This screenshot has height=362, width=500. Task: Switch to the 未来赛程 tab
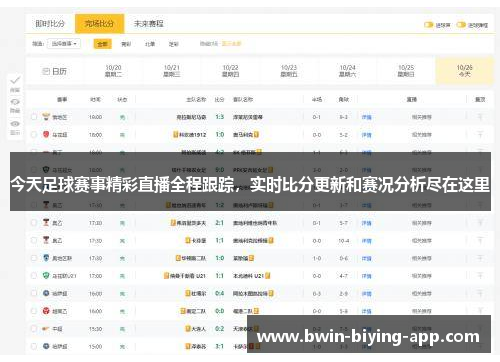(x=149, y=23)
